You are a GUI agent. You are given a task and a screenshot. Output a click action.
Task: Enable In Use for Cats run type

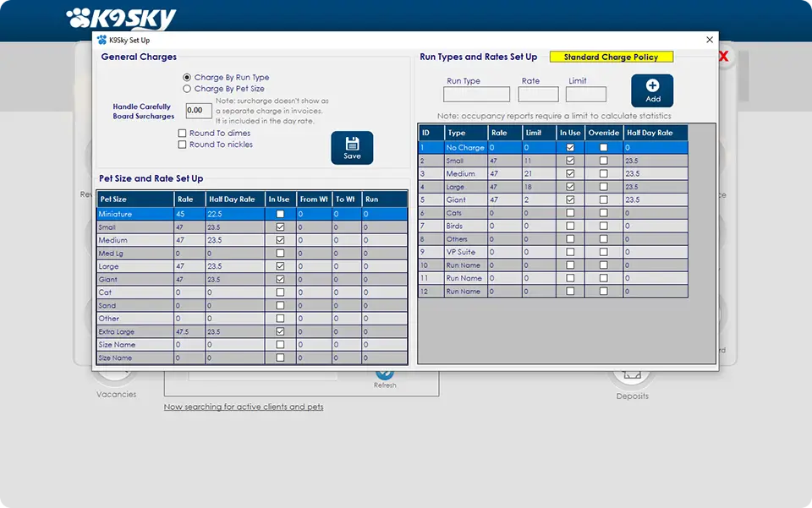pyautogui.click(x=570, y=213)
